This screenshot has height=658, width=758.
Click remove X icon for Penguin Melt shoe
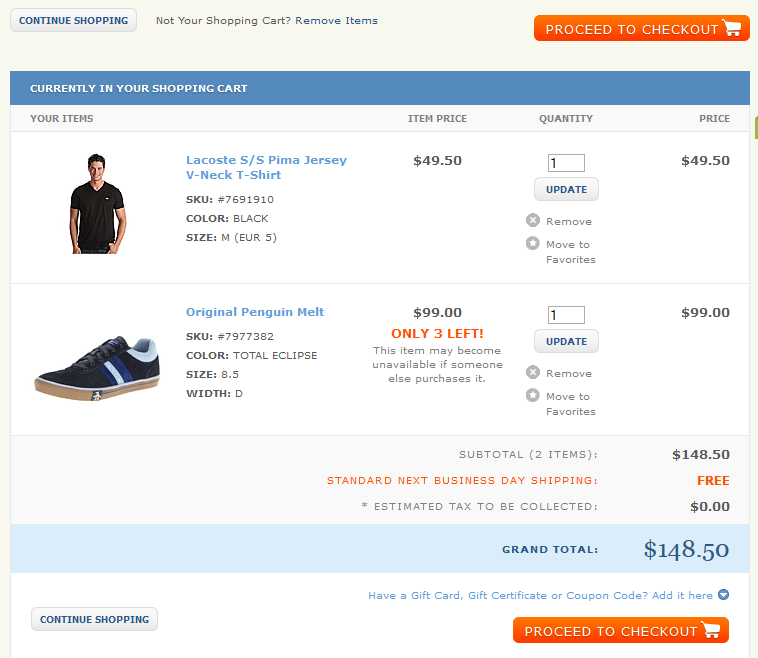pos(533,372)
